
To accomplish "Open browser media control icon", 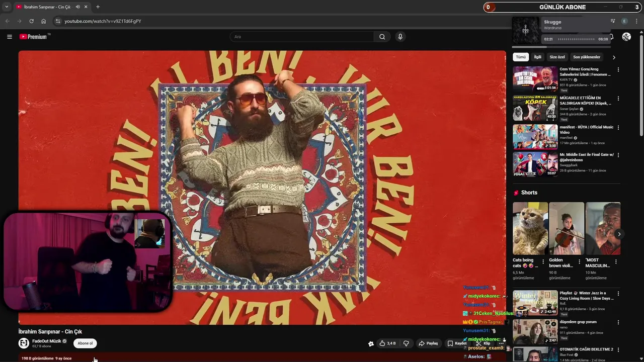I will click(x=613, y=21).
